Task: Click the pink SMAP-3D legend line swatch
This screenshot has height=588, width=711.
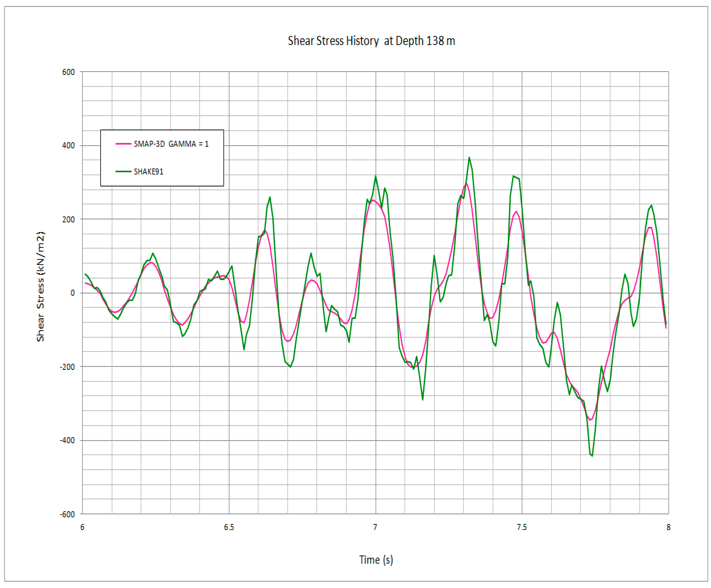Action: (123, 144)
